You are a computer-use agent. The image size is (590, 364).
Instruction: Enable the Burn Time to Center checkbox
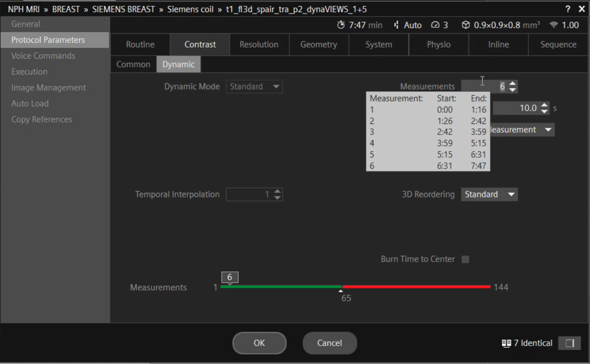point(466,259)
